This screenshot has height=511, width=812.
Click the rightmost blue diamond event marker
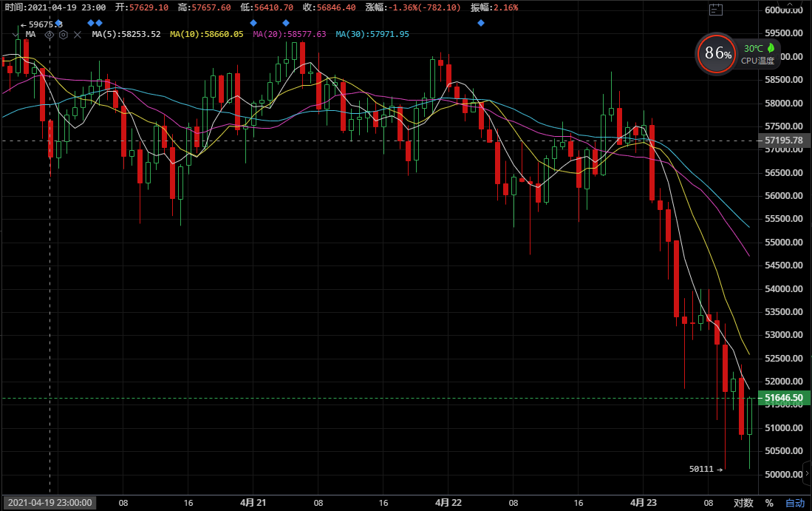[x=481, y=23]
